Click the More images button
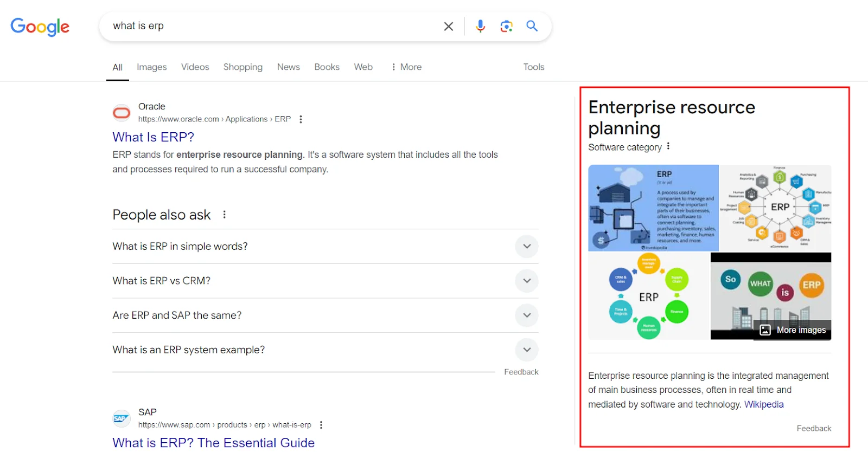Image resolution: width=868 pixels, height=452 pixels. (x=793, y=330)
